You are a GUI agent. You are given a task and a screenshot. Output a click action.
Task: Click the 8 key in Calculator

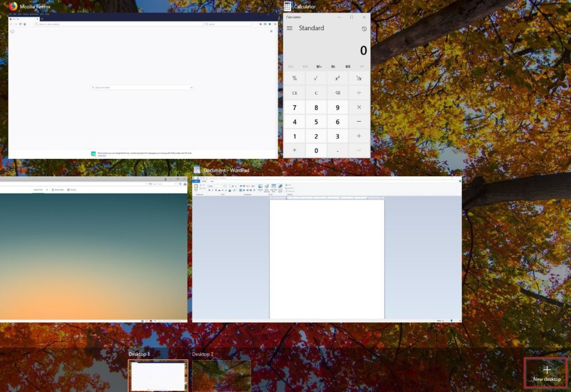click(x=316, y=108)
